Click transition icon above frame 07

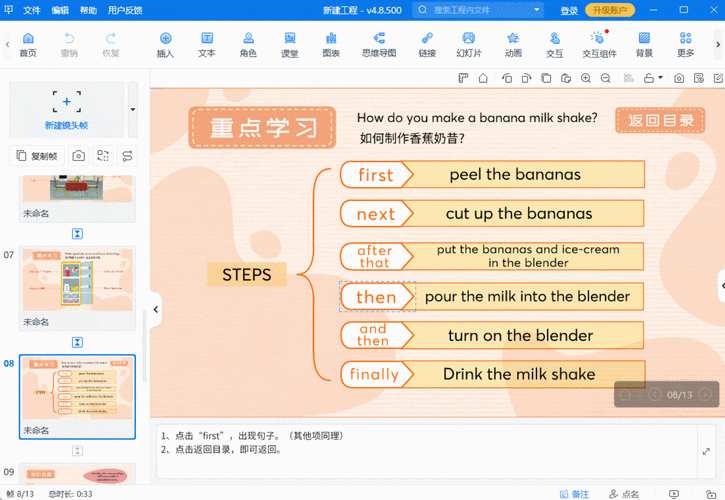[78, 234]
